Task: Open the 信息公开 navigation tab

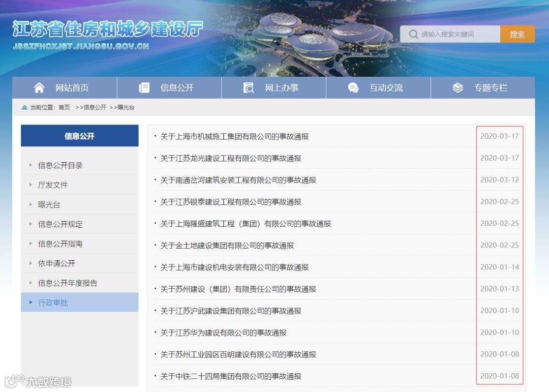Action: (x=169, y=87)
